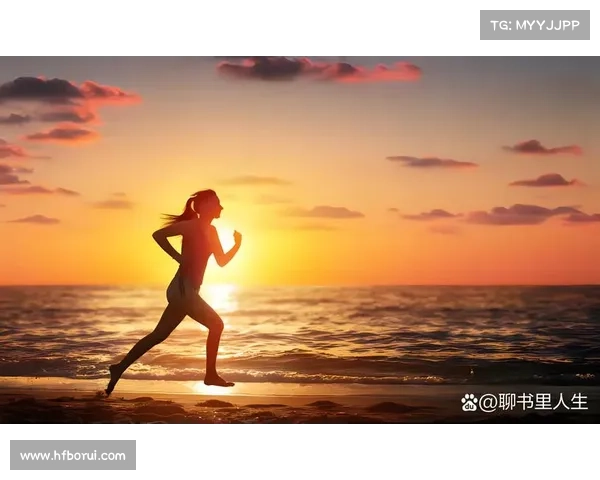Image resolution: width=600 pixels, height=480 pixels.
Task: Click the paw icon in the watermark
Action: (x=469, y=402)
